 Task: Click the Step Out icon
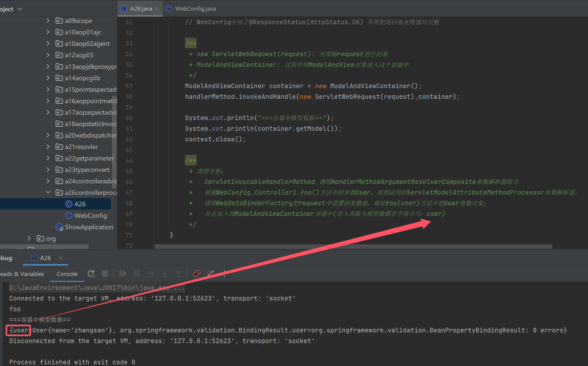coord(179,274)
